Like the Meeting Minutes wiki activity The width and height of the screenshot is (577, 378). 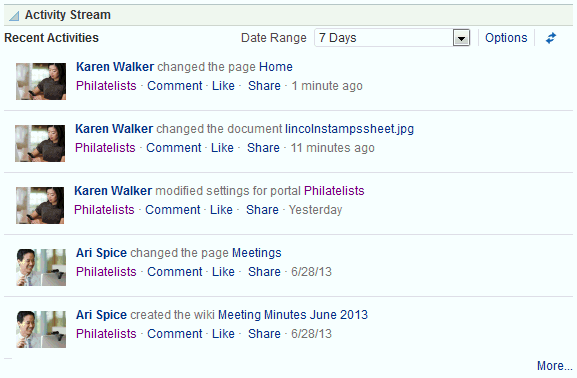[x=223, y=334]
